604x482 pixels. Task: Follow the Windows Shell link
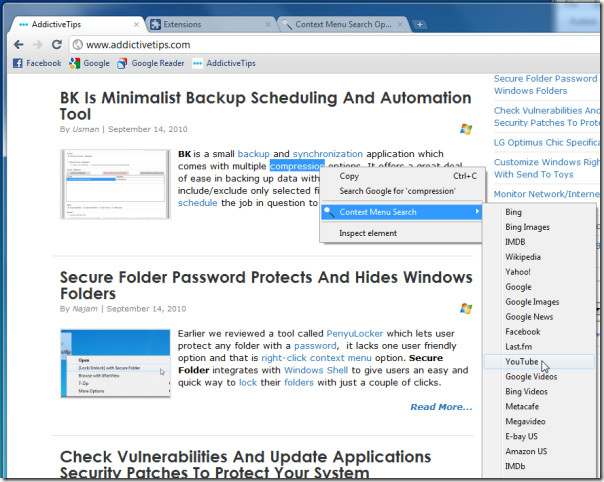coord(316,370)
